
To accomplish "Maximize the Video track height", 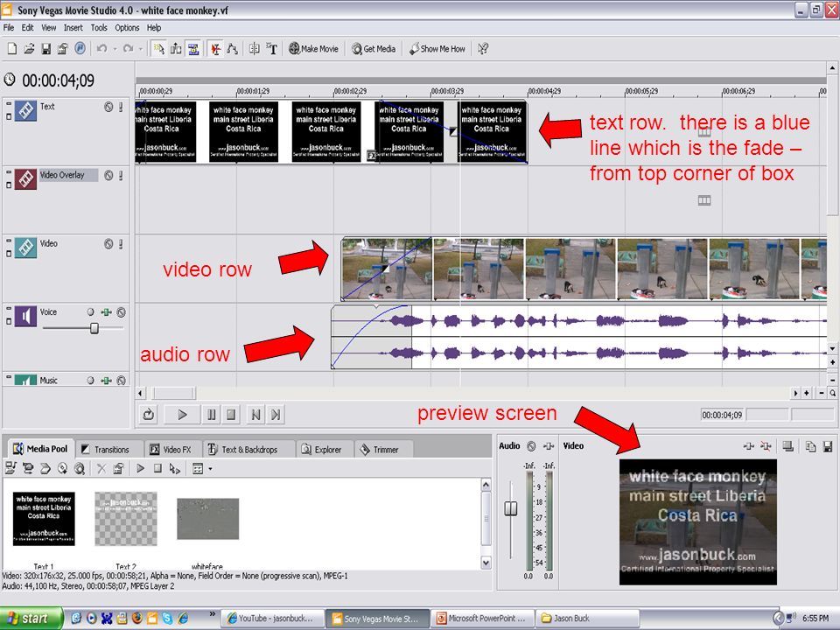I will [9, 253].
